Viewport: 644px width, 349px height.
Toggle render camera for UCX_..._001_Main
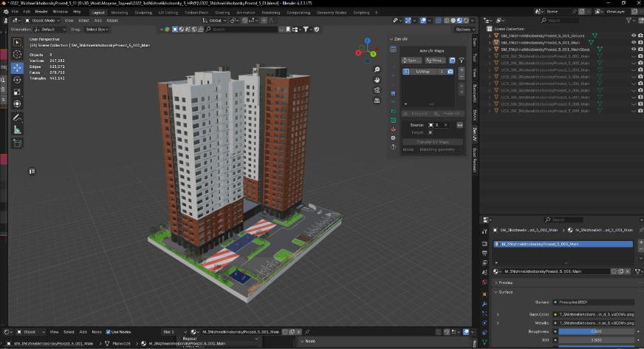[640, 56]
